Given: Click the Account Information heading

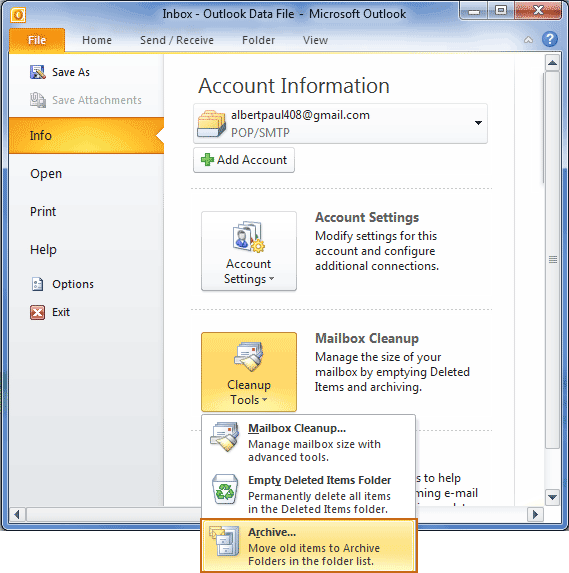Looking at the screenshot, I should tap(294, 86).
